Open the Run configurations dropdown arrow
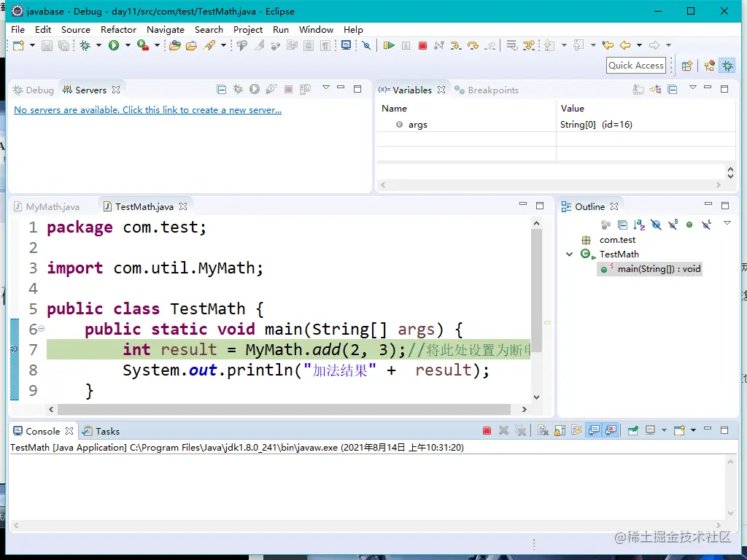The height and width of the screenshot is (560, 747). (128, 45)
